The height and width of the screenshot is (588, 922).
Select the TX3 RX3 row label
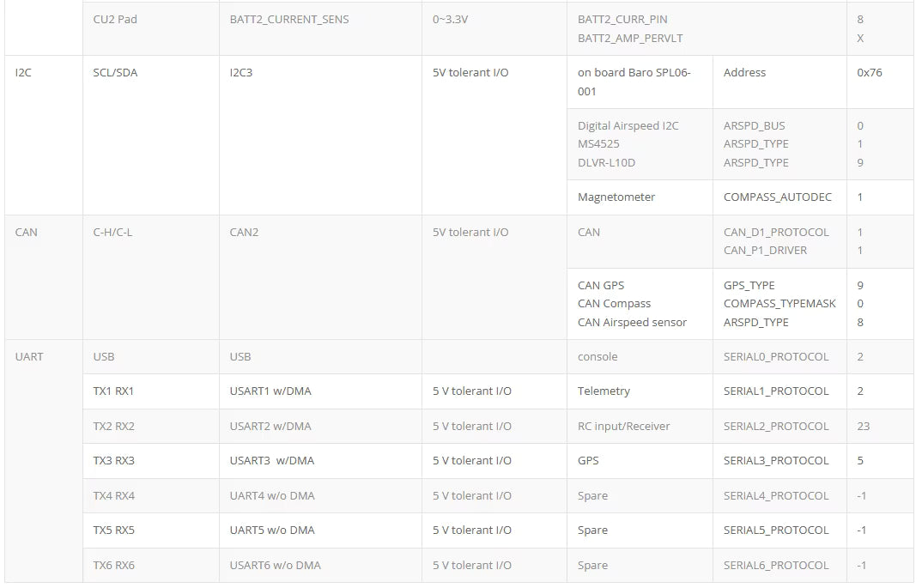[113, 460]
